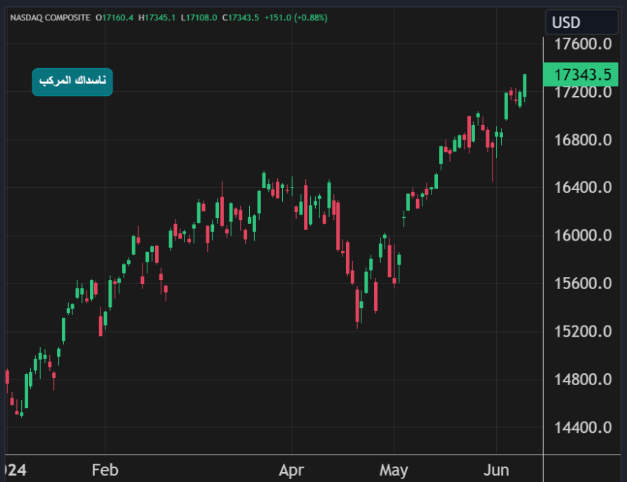Viewport: 627px width, 482px height.
Task: Click the open value O17160.4
Action: (114, 18)
